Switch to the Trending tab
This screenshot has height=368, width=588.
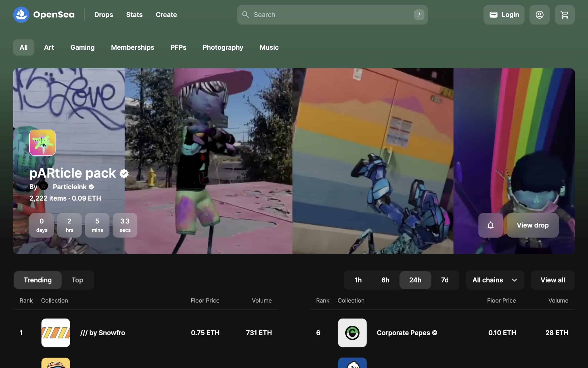pos(38,280)
